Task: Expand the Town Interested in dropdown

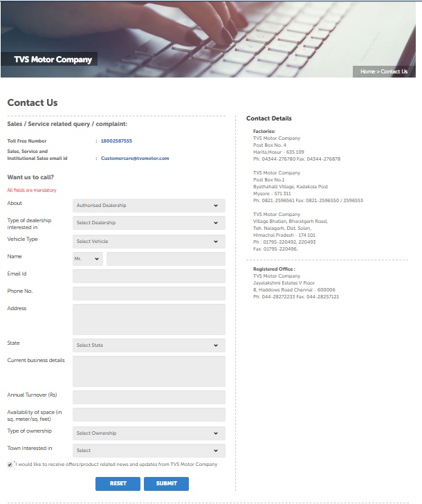Action: [x=149, y=451]
